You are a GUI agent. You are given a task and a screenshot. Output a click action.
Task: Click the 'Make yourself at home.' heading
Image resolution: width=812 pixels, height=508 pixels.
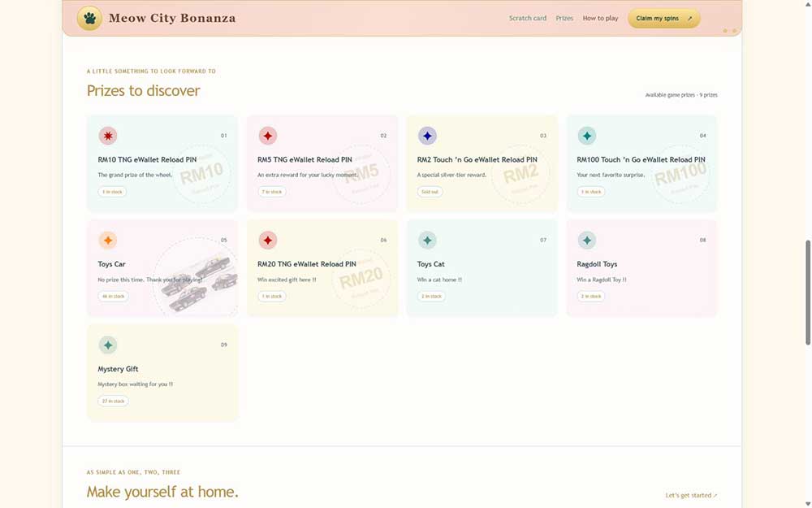pos(162,492)
